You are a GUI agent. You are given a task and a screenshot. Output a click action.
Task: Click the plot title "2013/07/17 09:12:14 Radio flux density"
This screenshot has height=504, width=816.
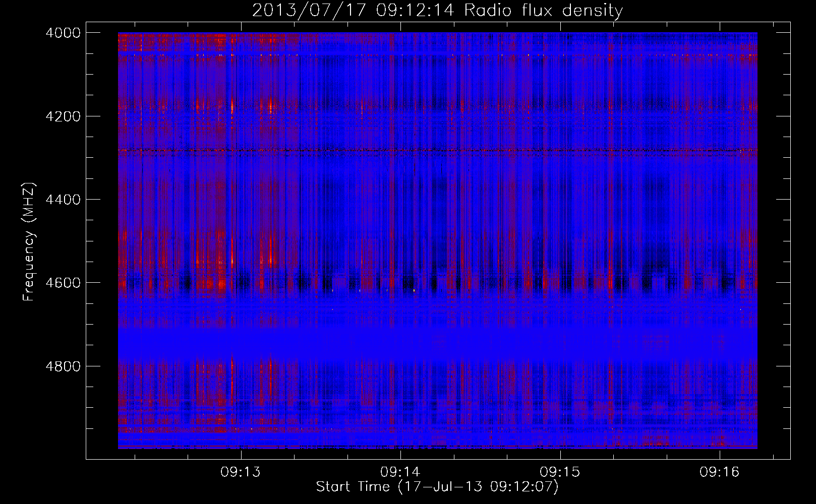437,10
